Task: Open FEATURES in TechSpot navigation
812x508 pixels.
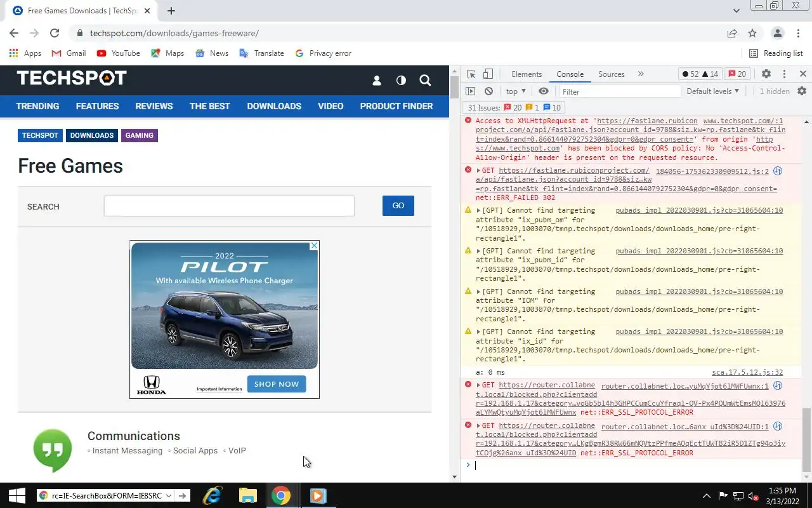Action: click(97, 106)
